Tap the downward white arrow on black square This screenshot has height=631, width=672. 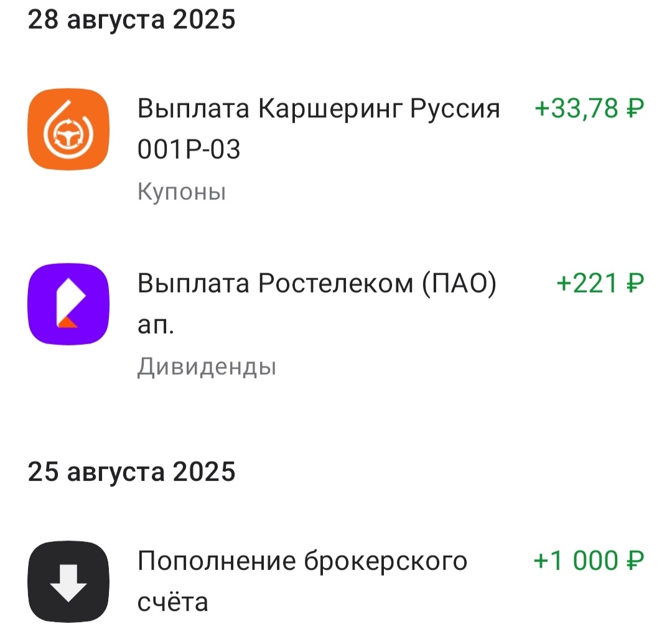point(67,577)
